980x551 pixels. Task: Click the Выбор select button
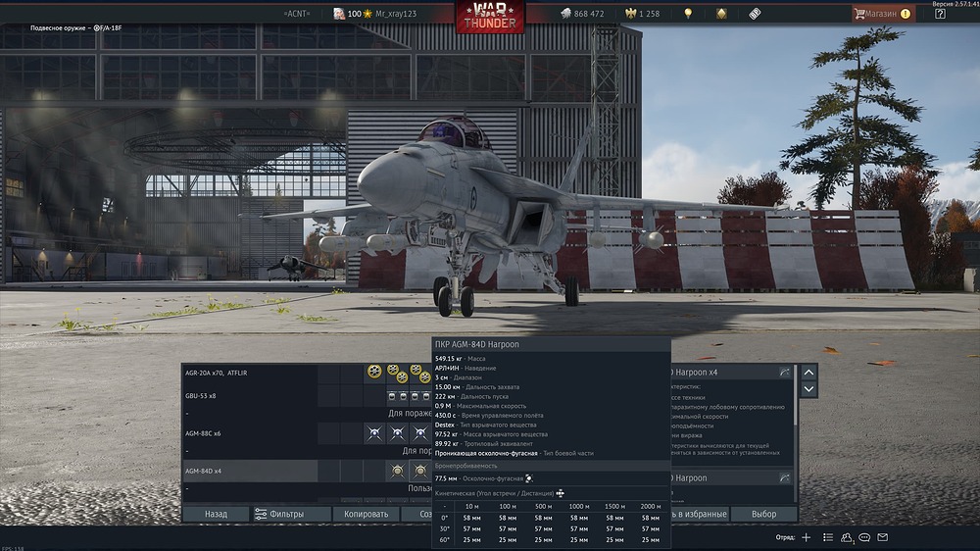(763, 514)
